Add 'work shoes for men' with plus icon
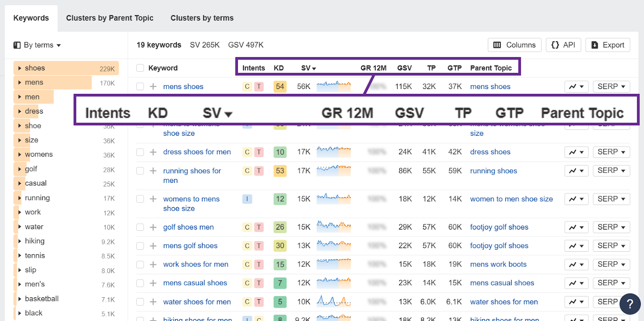The image size is (644, 321). (153, 265)
